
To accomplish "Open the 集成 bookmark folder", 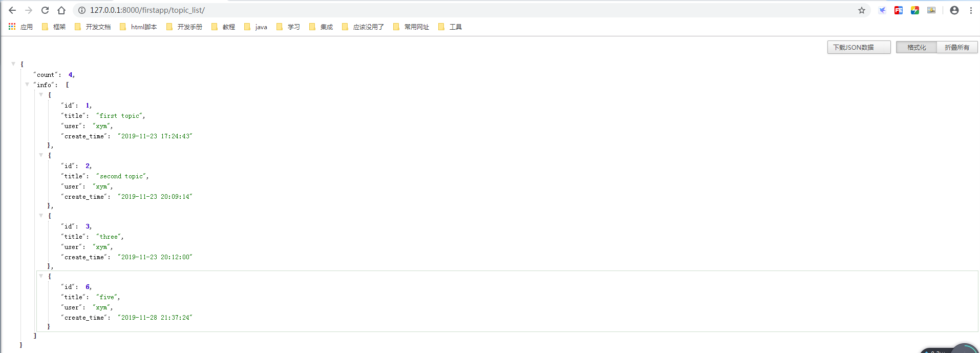I will point(321,27).
